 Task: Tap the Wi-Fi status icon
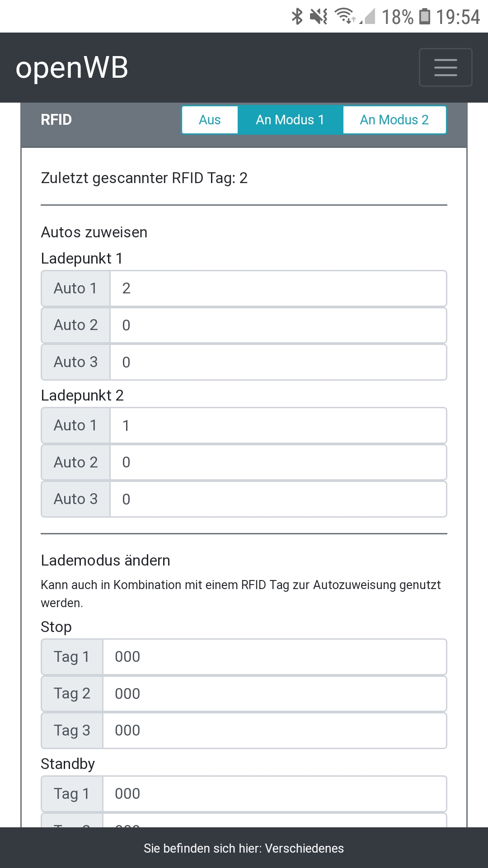(x=344, y=16)
